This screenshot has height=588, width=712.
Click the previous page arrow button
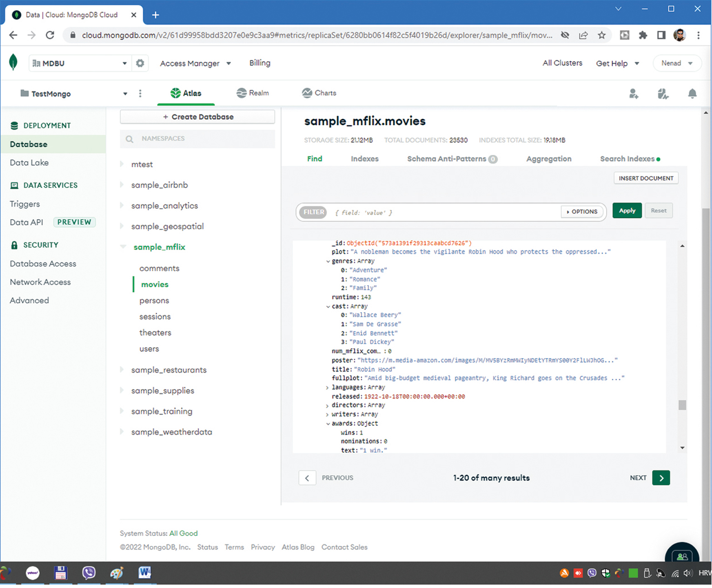point(307,478)
